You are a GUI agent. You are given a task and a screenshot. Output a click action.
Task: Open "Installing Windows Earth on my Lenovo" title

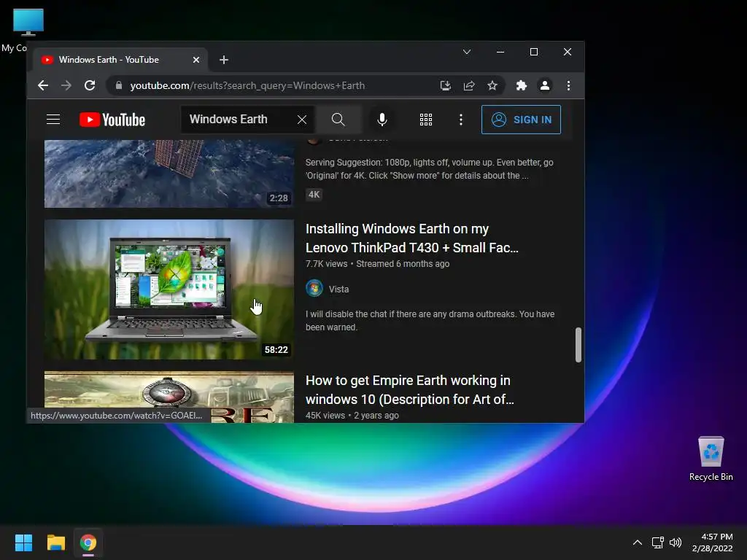(x=412, y=238)
